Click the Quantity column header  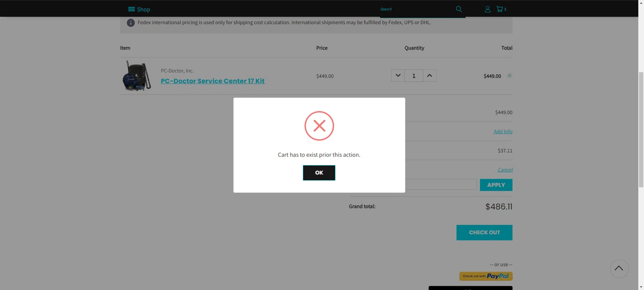click(x=414, y=48)
